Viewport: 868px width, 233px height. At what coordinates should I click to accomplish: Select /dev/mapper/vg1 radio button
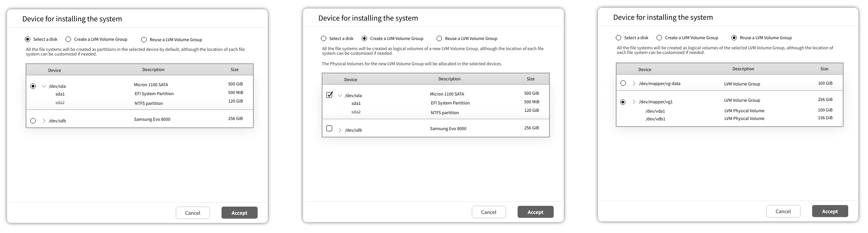point(623,102)
